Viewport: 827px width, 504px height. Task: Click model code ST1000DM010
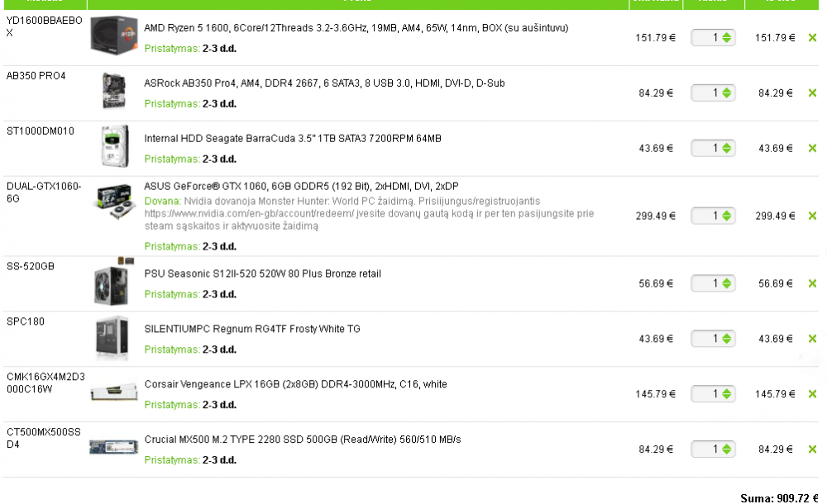pos(40,131)
